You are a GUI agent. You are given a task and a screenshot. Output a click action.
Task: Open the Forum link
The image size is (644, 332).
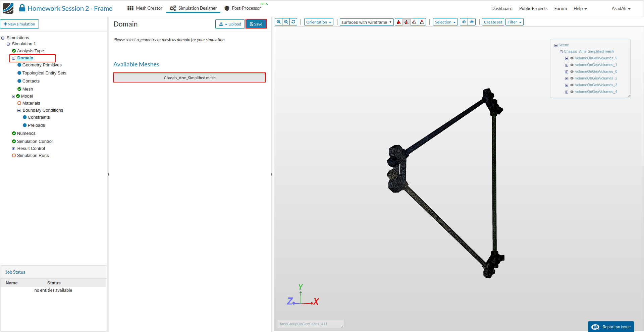coord(560,9)
